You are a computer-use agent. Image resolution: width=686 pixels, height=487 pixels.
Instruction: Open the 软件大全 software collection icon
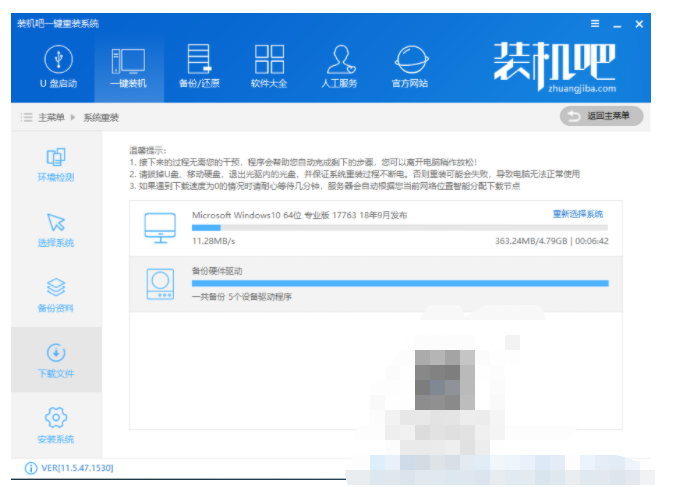click(268, 64)
